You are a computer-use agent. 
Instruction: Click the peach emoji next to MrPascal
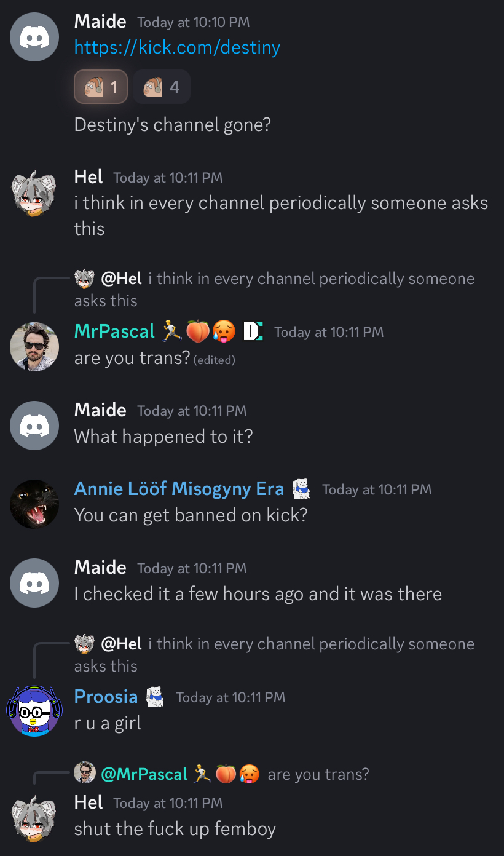[197, 331]
